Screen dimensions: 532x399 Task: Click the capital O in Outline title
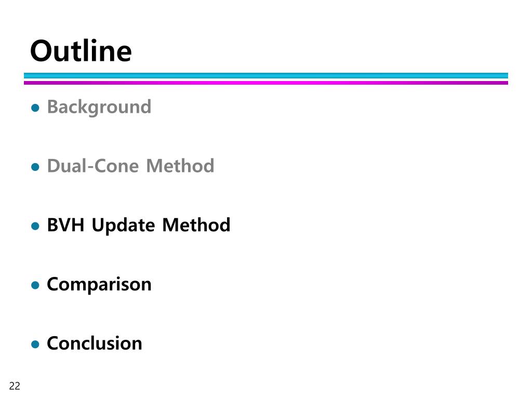tap(41, 51)
